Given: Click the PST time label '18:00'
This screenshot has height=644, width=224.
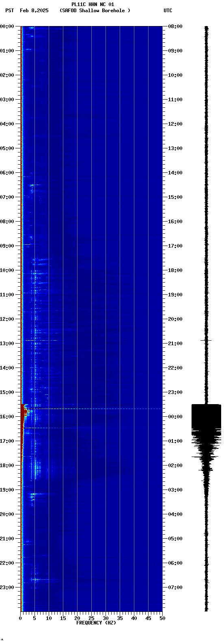Looking at the screenshot, I should (x=7, y=466).
